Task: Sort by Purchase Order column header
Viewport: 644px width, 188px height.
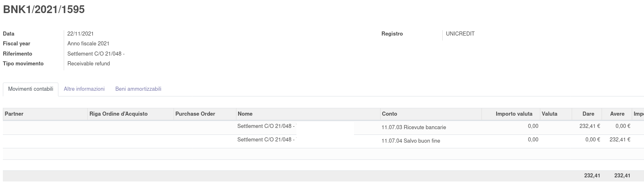Action: [195, 114]
